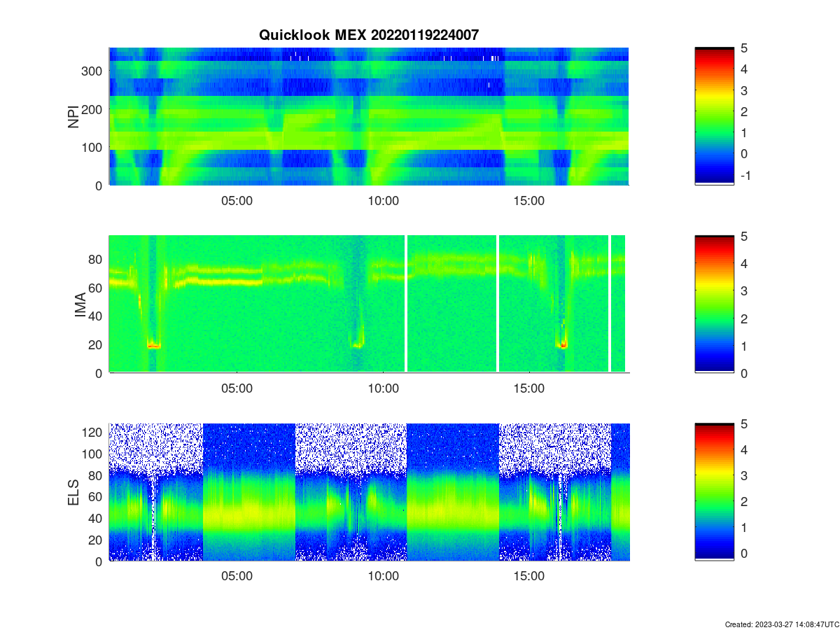Click the ELS spectrogram panel

tap(369, 492)
